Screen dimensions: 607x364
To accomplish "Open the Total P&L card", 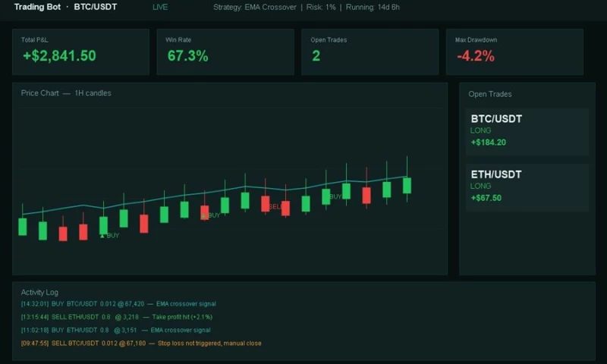I will pos(80,52).
